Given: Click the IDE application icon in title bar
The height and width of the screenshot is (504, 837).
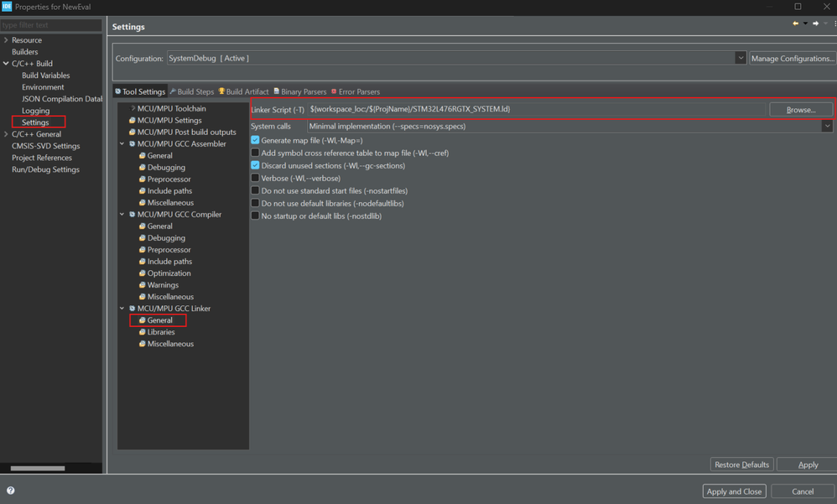Looking at the screenshot, I should point(7,7).
